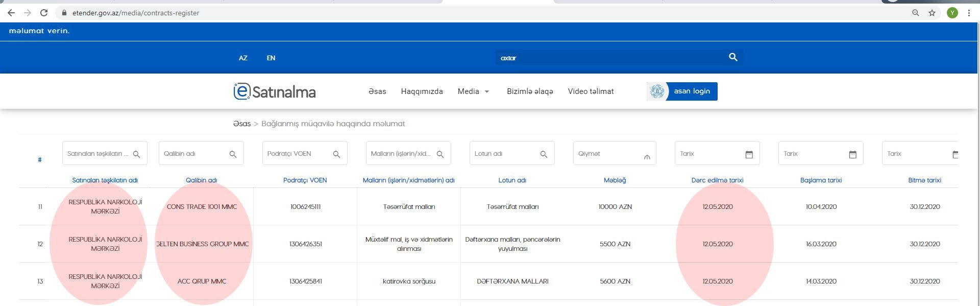Image resolution: width=980 pixels, height=306 pixels.
Task: Click the address bar URL etender.gov.az
Action: coord(136,13)
